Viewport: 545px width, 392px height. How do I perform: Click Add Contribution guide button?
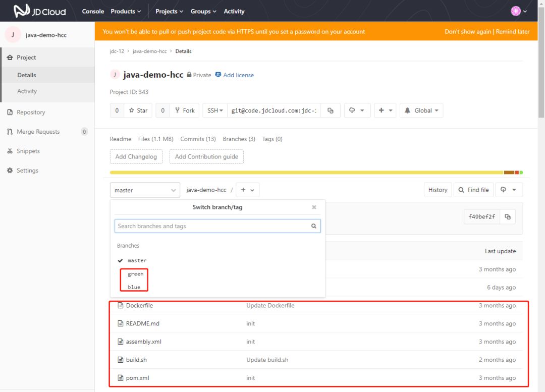pyautogui.click(x=206, y=157)
